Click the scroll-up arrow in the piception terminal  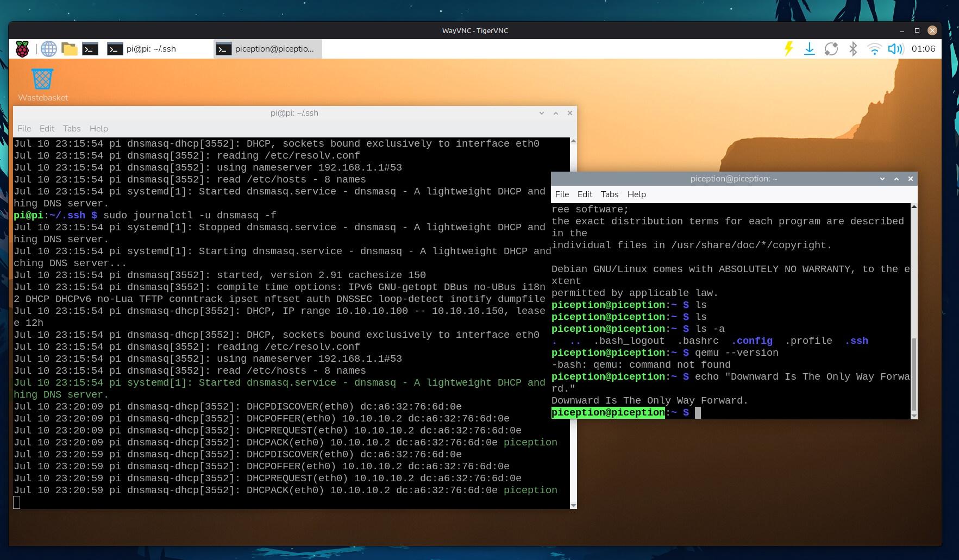coord(914,207)
